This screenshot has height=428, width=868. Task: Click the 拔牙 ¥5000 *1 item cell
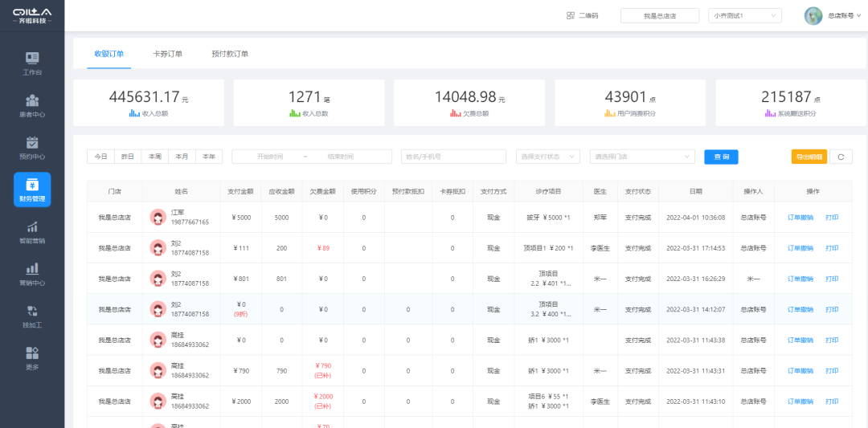(x=549, y=218)
